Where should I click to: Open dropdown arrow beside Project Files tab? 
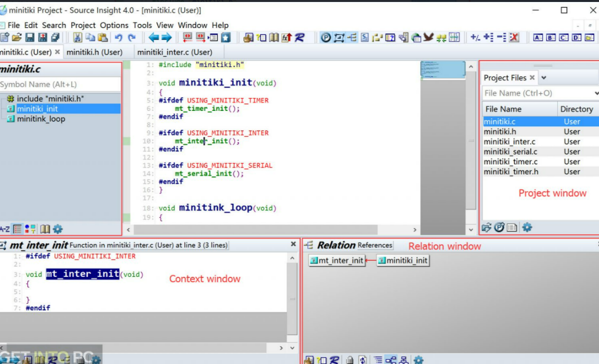(x=544, y=78)
